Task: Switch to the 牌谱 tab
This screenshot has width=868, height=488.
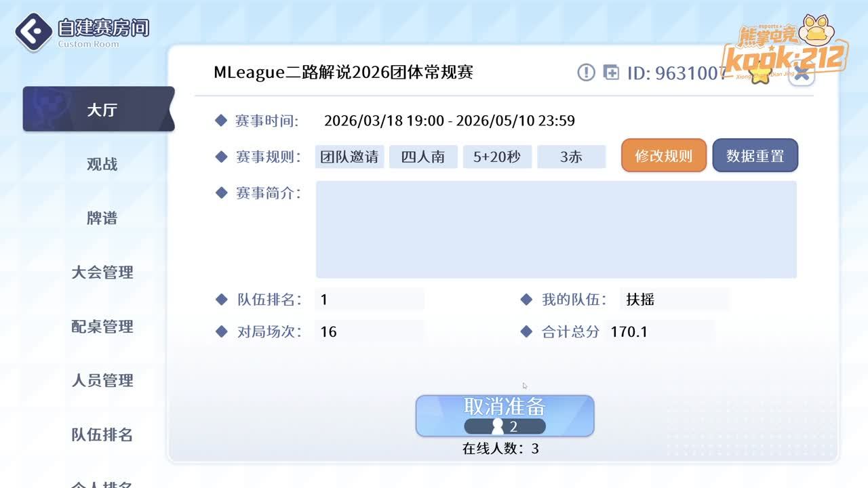Action: [102, 218]
